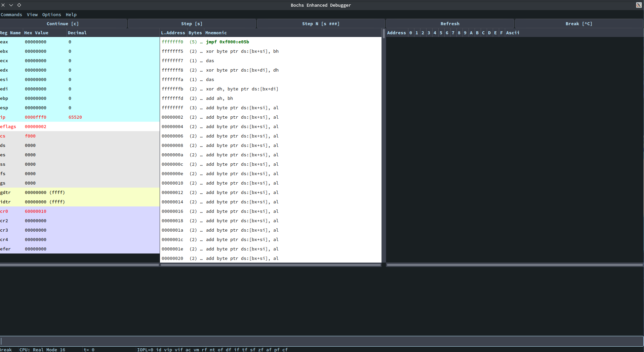Open the Options menu
This screenshot has height=352, width=644.
pyautogui.click(x=51, y=14)
